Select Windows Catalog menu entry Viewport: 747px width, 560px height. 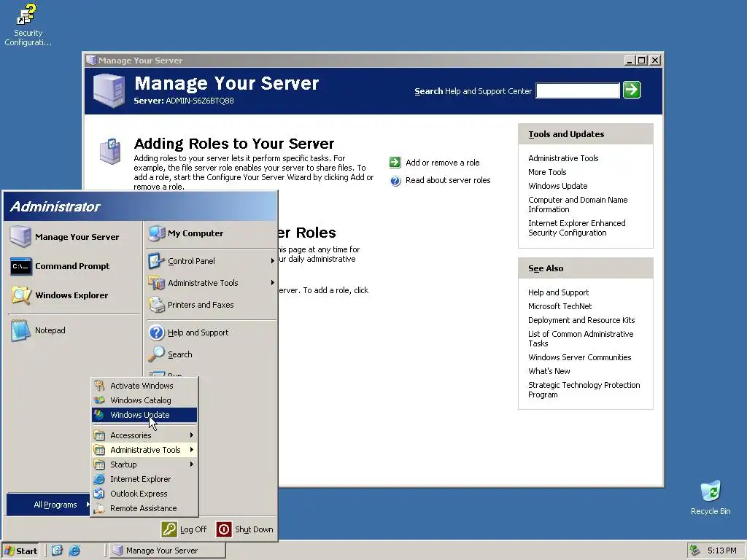tap(144, 400)
